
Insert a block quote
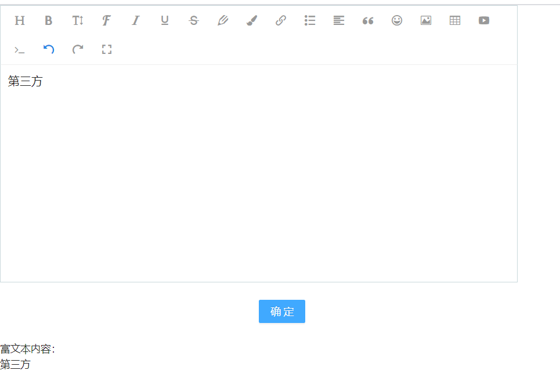368,21
